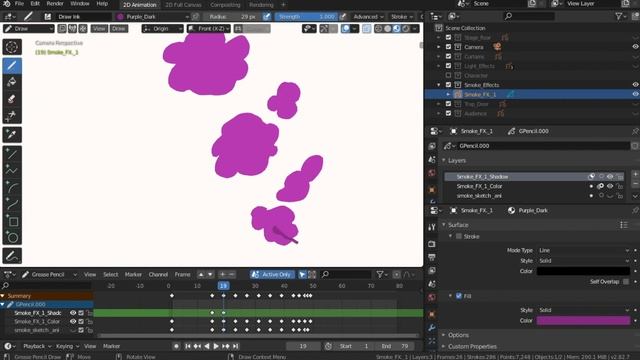Jump to the timeline end frame

click(236, 346)
